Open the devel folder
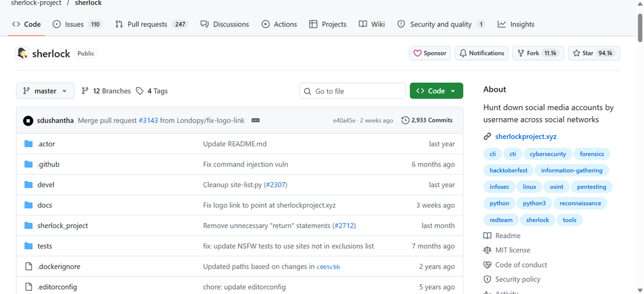644x294 pixels. [45, 185]
